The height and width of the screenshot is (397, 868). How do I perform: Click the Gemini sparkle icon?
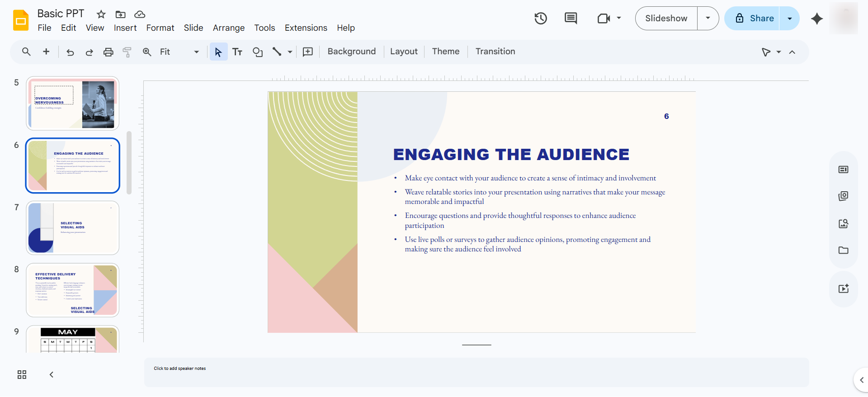coord(817,19)
